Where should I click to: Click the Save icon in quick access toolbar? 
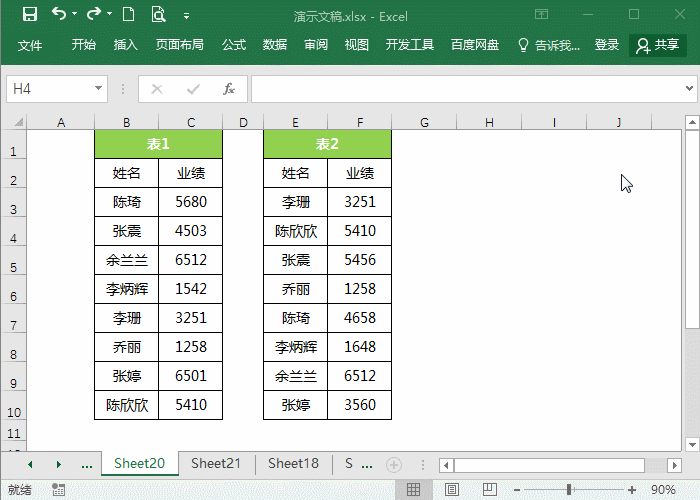[x=30, y=14]
